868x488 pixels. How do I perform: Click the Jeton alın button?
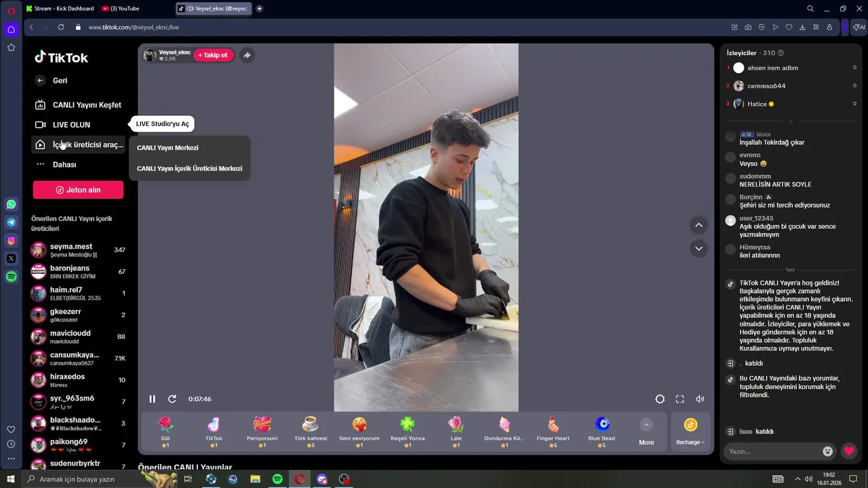(x=78, y=190)
